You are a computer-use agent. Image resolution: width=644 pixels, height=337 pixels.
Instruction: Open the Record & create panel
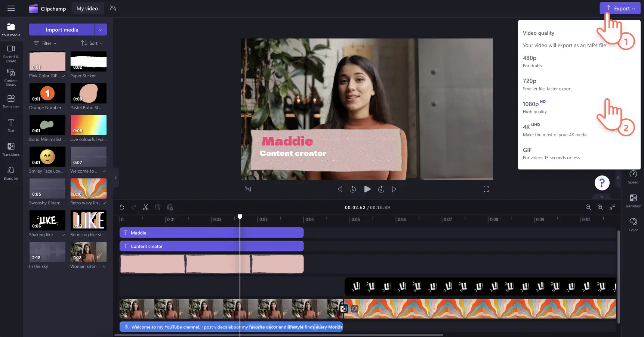coord(11,54)
